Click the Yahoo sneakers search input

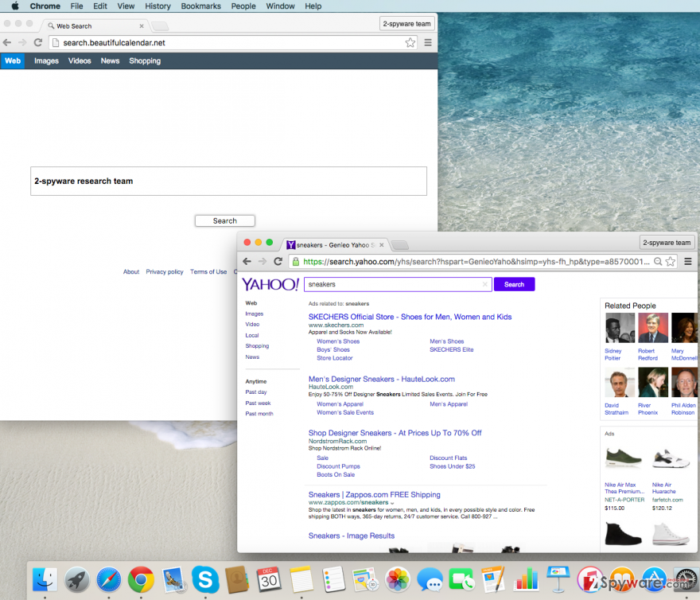(397, 284)
